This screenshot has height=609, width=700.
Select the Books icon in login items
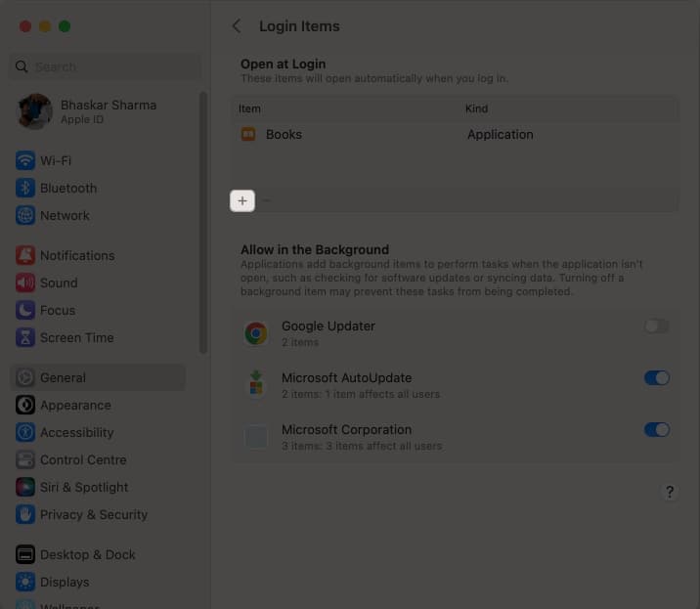pyautogui.click(x=248, y=134)
